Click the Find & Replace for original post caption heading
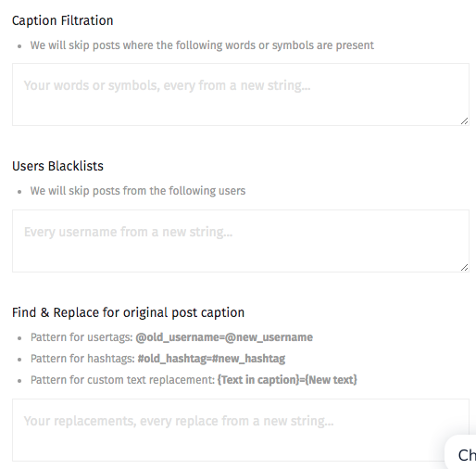476x469 pixels. click(128, 312)
